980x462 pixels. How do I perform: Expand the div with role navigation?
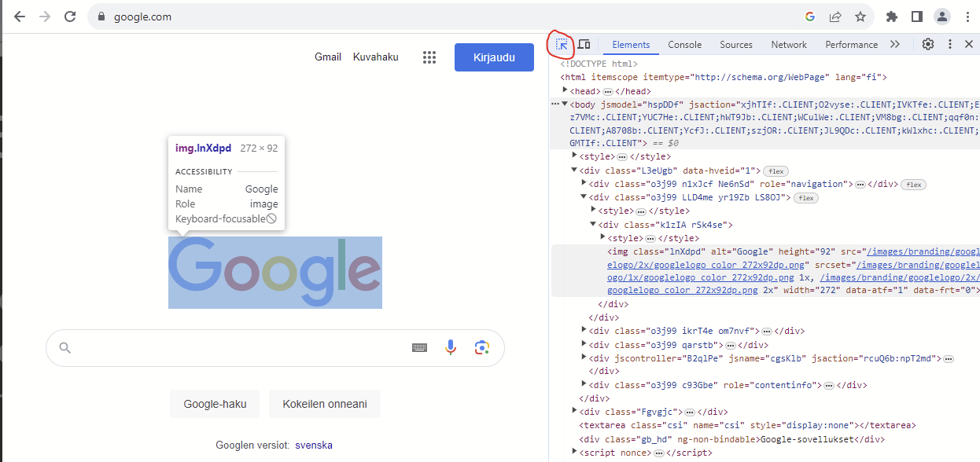pos(584,183)
